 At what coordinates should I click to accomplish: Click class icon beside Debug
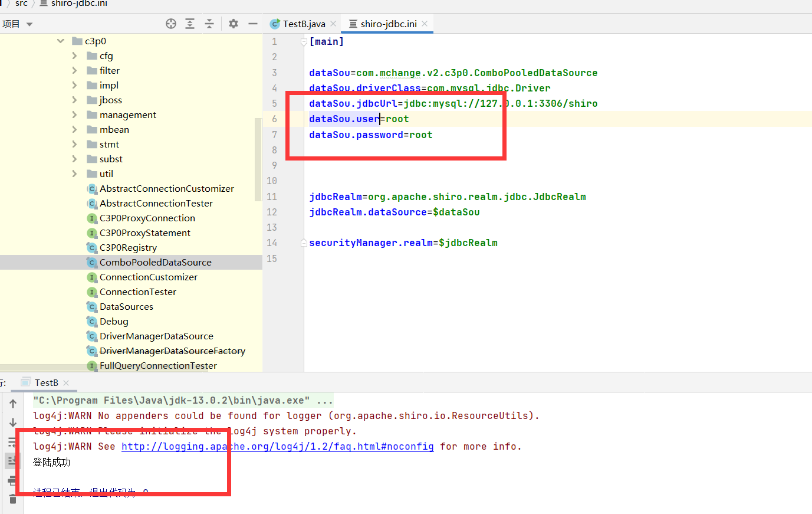(91, 321)
